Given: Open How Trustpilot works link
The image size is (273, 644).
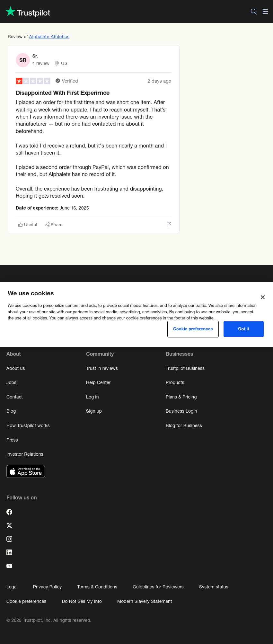Looking at the screenshot, I should point(28,425).
